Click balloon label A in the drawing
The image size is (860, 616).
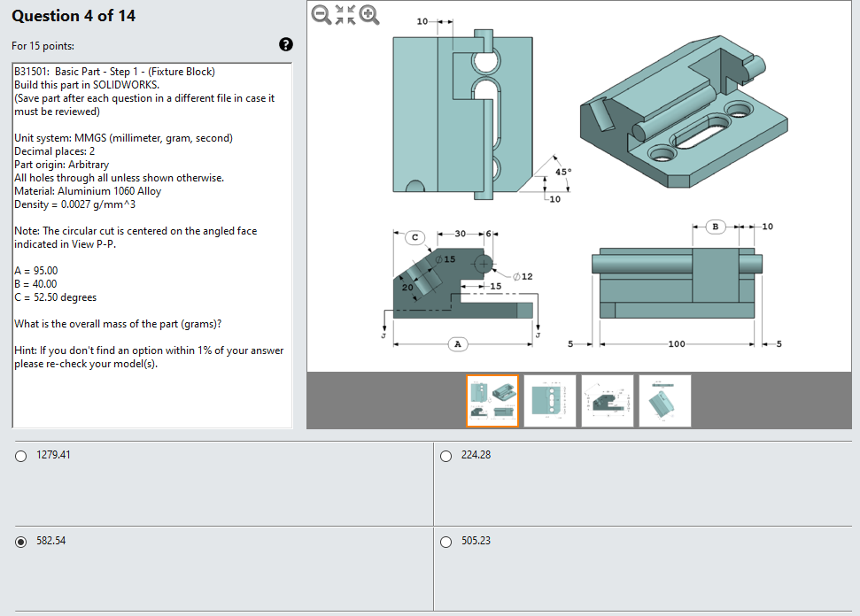458,343
